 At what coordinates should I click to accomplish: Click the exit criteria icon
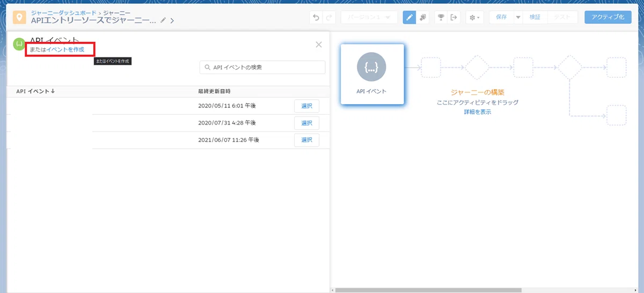tap(454, 17)
